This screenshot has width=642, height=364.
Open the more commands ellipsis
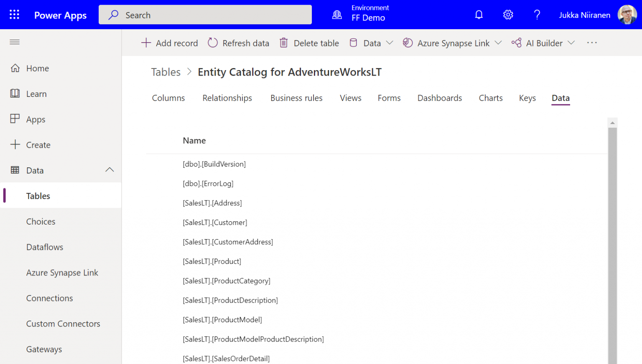[x=592, y=43]
